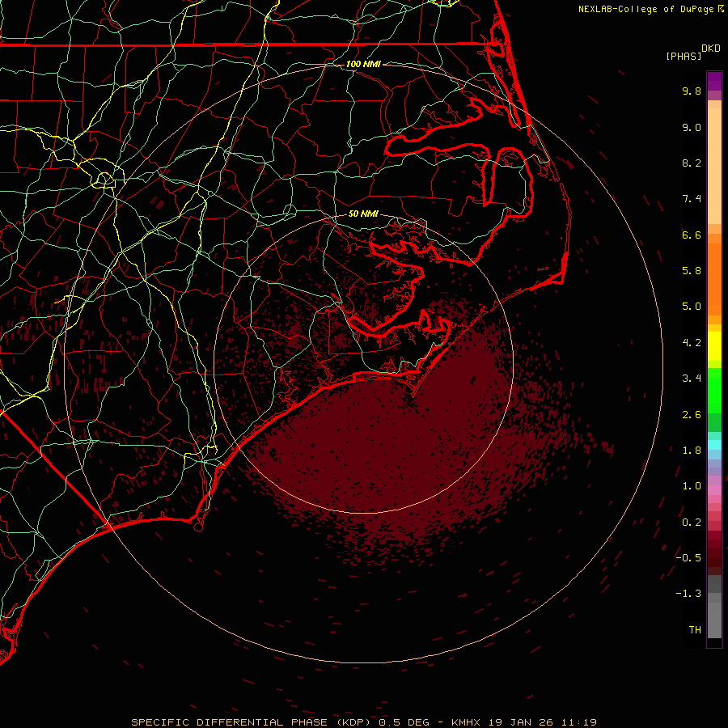Click the 50 NMI range ring label
728x728 pixels.
point(363,214)
